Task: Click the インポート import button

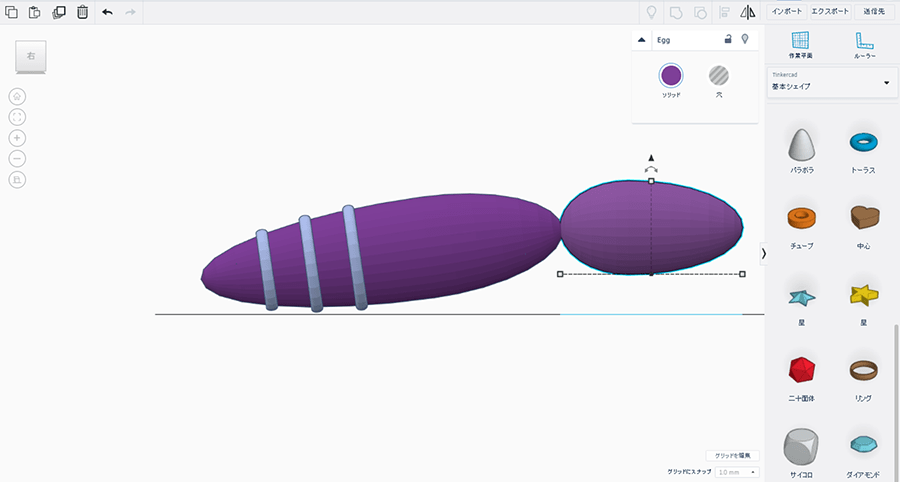Action: 787,11
